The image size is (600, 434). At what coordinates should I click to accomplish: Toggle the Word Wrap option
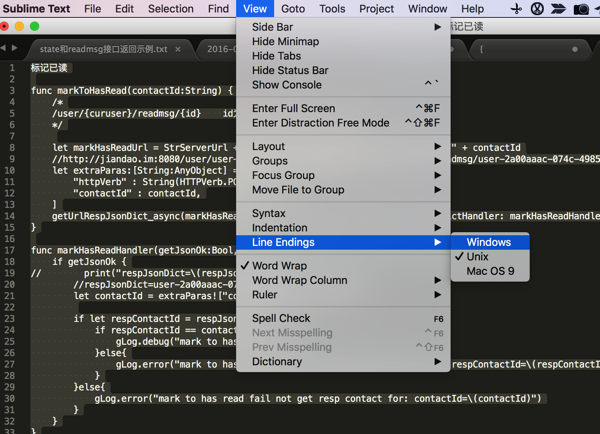tap(279, 266)
